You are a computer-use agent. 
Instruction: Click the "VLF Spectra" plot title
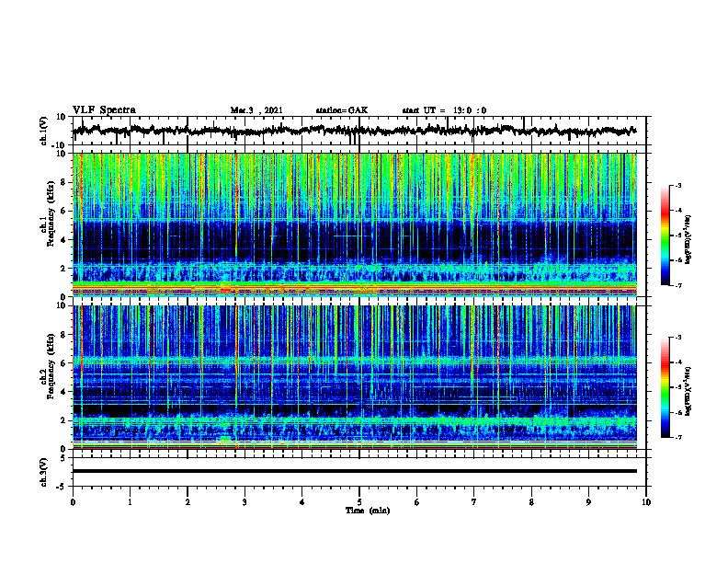104,110
